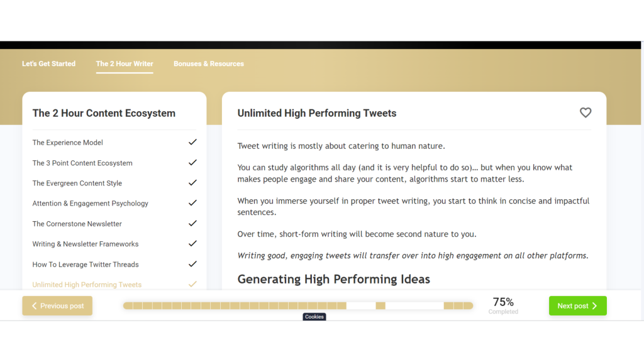Image resolution: width=644 pixels, height=362 pixels.
Task: Click the heart favorite icon
Action: 585,113
